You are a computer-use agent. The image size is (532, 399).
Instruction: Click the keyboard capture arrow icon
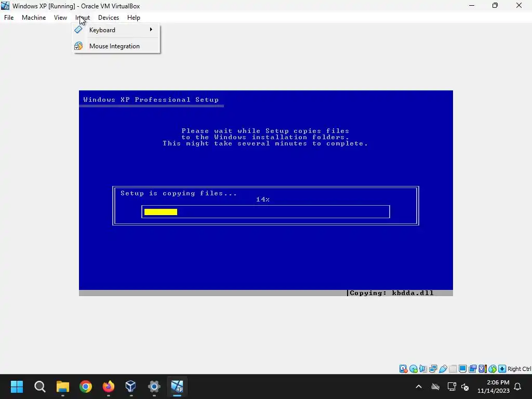502,369
